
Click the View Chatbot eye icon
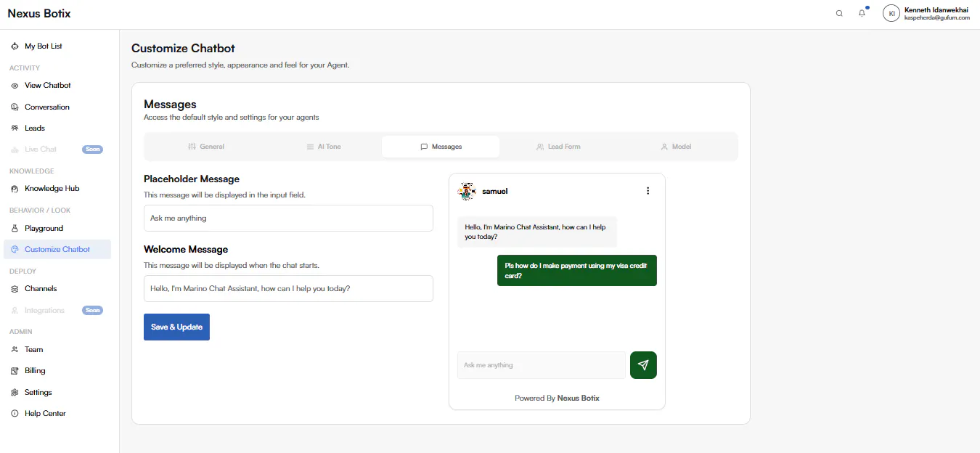click(x=15, y=86)
